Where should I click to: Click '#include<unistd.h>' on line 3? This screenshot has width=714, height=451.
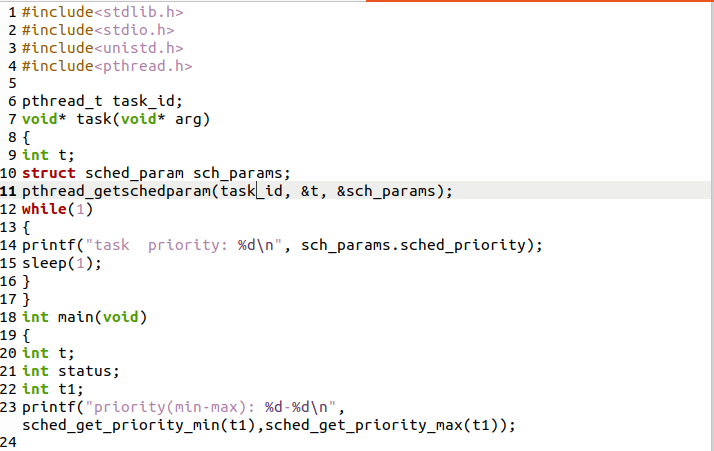(102, 48)
